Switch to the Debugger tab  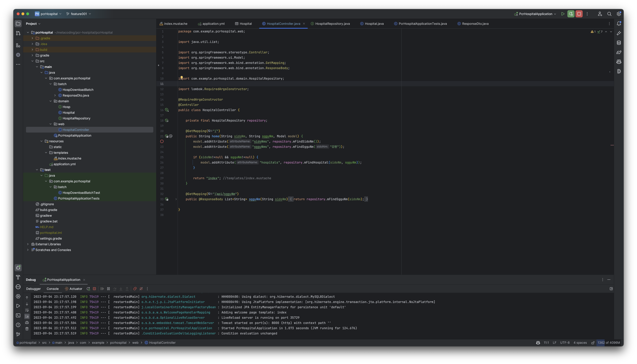point(33,289)
